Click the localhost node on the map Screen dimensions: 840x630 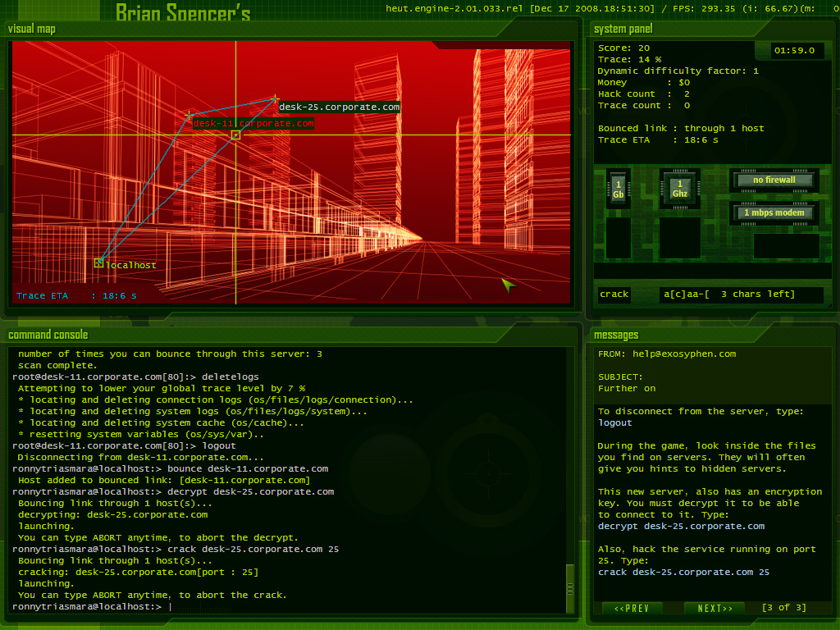pos(99,262)
